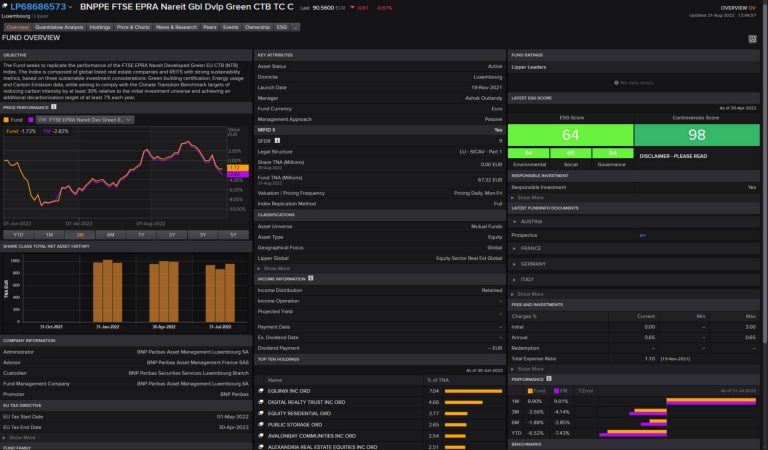Screen dimensions: 768x450
Task: Click icon next to EQUITY RESIDENTIAL ORD
Action: [x=261, y=413]
